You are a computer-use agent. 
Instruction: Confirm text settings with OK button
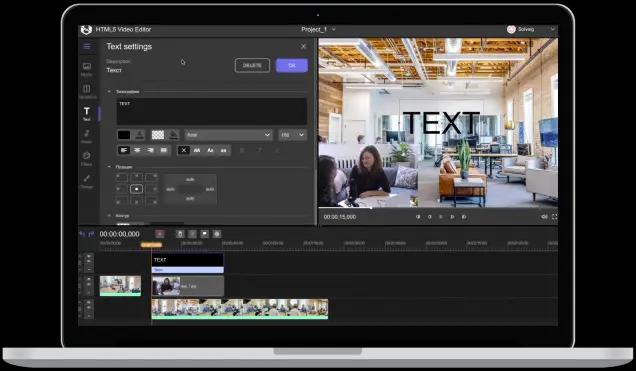292,65
